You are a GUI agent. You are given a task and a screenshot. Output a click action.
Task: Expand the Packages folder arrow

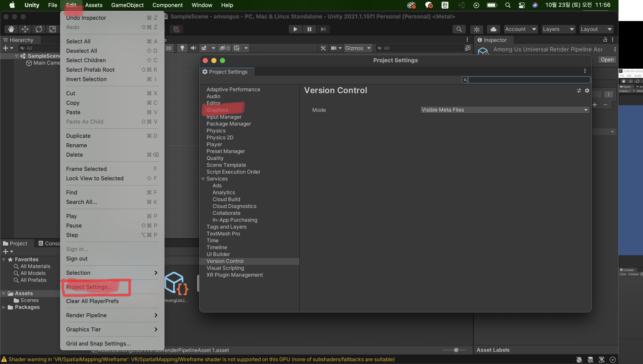tap(4, 307)
